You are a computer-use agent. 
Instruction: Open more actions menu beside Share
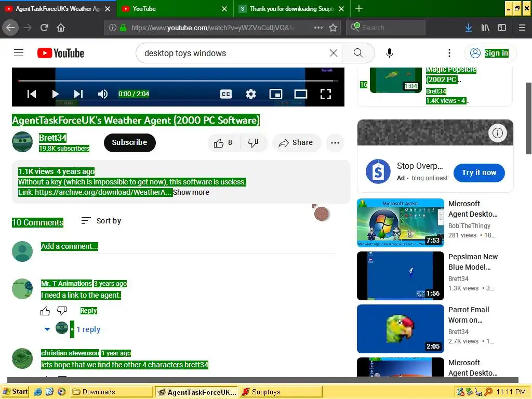tap(335, 143)
